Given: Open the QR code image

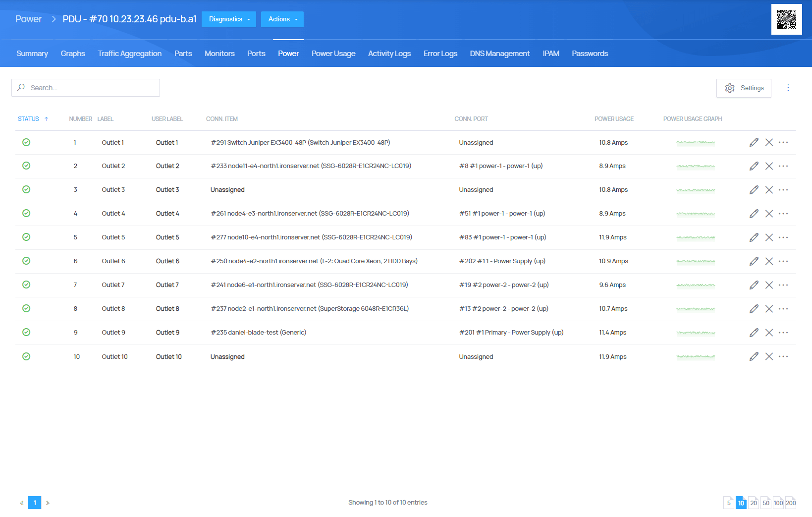Looking at the screenshot, I should pos(786,19).
